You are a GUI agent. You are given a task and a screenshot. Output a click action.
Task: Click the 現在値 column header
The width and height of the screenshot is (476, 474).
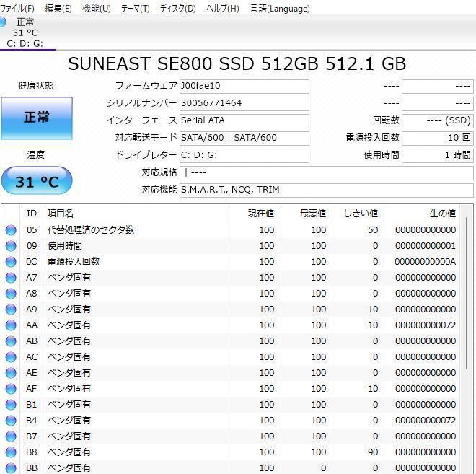click(x=252, y=214)
